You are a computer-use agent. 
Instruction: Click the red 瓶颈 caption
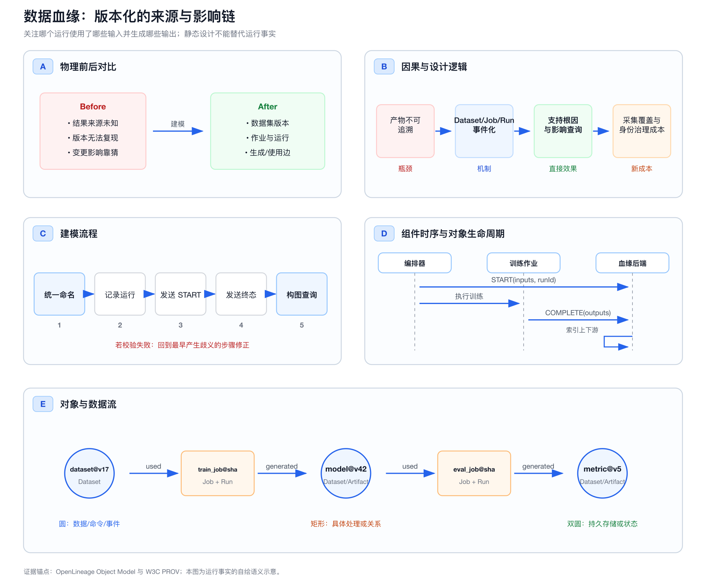tap(405, 169)
